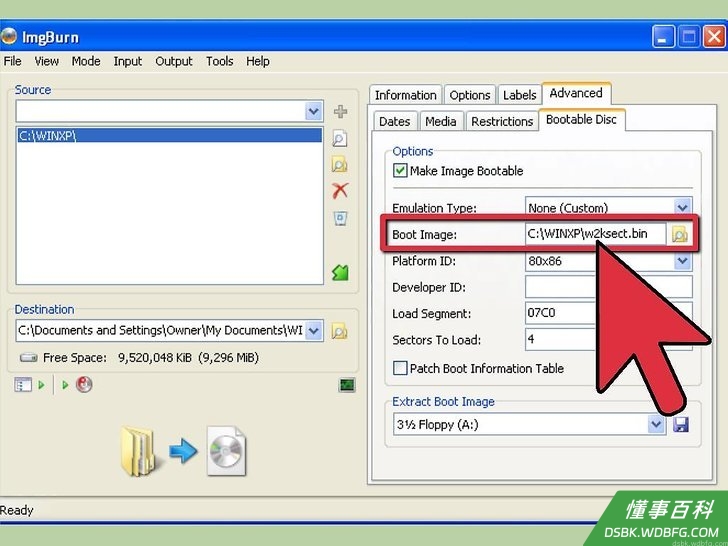
Task: Click the browse for folder icon
Action: pos(340,164)
